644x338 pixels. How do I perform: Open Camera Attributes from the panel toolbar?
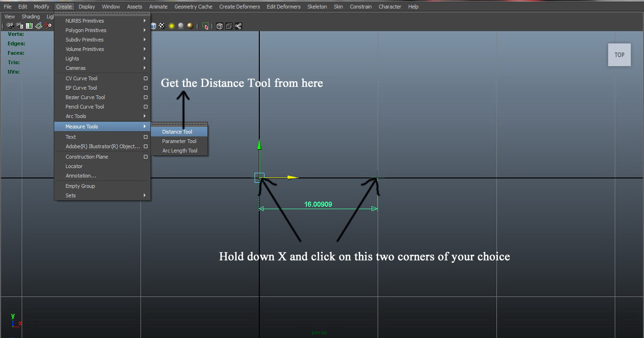pos(20,26)
